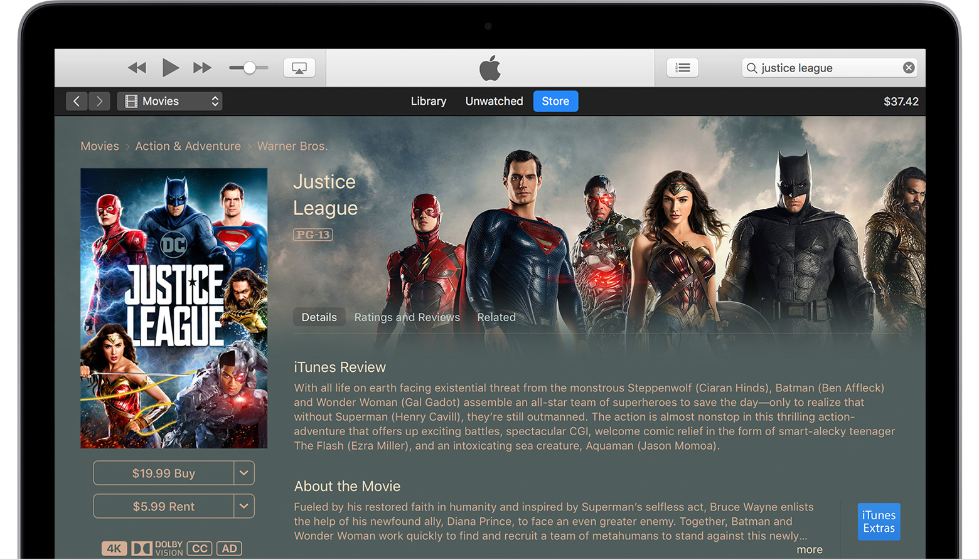The width and height of the screenshot is (979, 560).
Task: Adjust the volume slider knob
Action: tap(249, 68)
